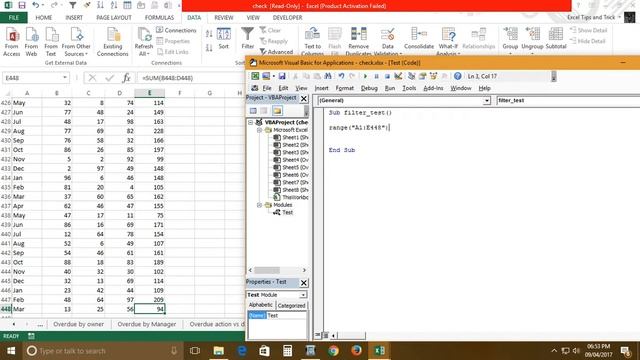640x360 pixels.
Task: Click the Connections button in ribbon
Action: [176, 30]
